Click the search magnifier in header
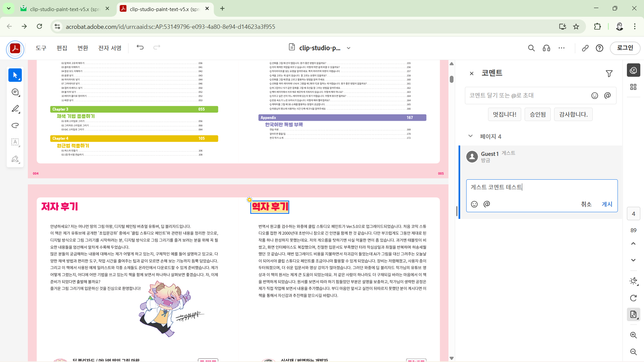 click(531, 48)
